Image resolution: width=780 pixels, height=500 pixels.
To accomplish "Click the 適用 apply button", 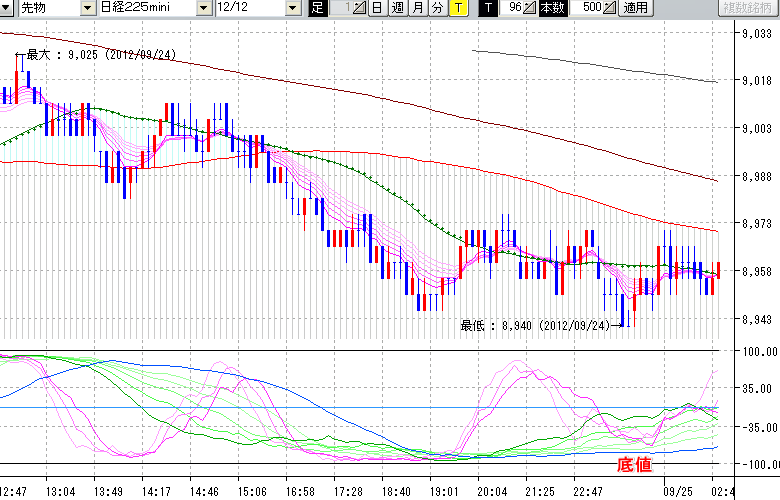I will point(635,8).
